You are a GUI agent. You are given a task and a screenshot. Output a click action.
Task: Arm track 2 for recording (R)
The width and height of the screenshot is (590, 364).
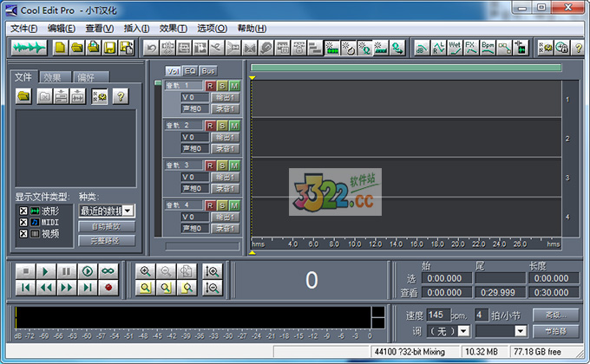click(210, 126)
